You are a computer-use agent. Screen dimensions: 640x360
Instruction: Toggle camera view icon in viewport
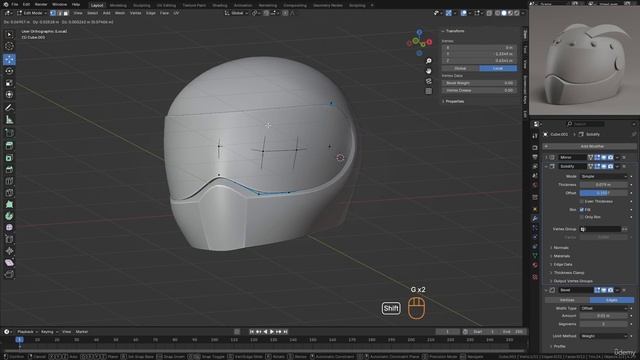point(429,81)
